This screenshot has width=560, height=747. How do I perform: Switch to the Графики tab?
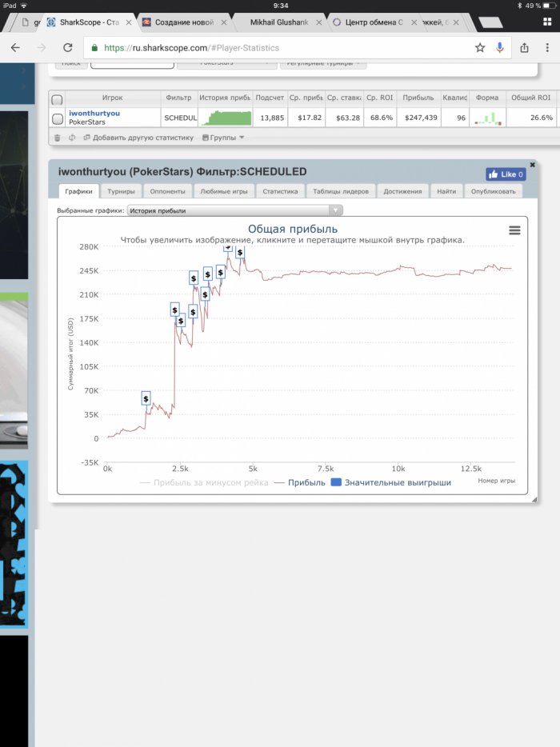point(78,191)
